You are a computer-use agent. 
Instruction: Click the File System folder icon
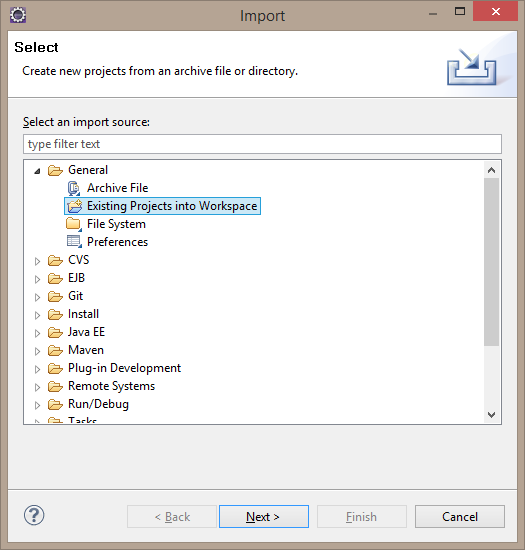click(74, 224)
